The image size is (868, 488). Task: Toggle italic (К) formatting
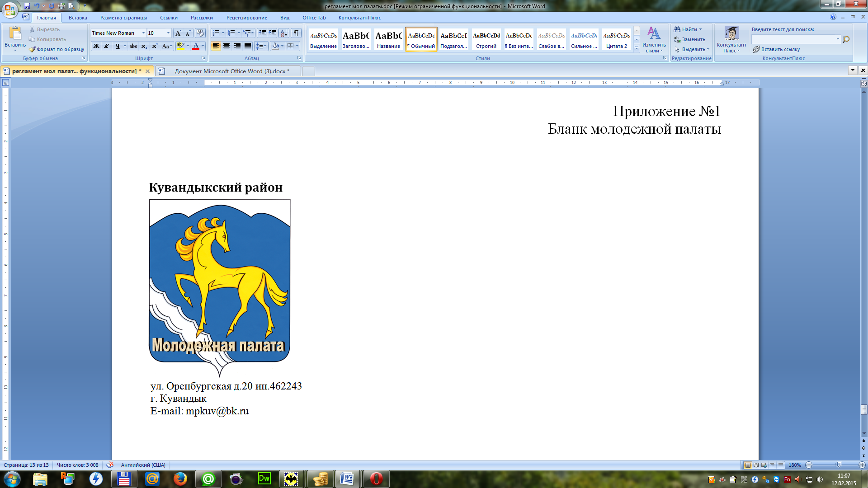(107, 46)
